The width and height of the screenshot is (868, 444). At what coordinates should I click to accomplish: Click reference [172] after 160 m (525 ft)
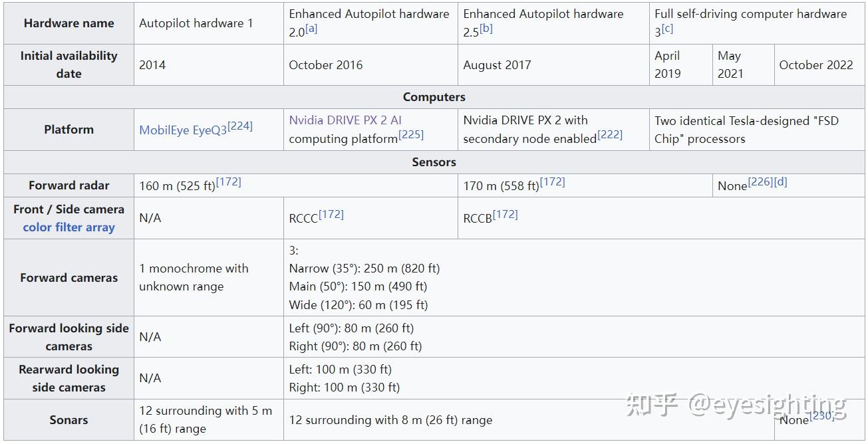pos(228,181)
